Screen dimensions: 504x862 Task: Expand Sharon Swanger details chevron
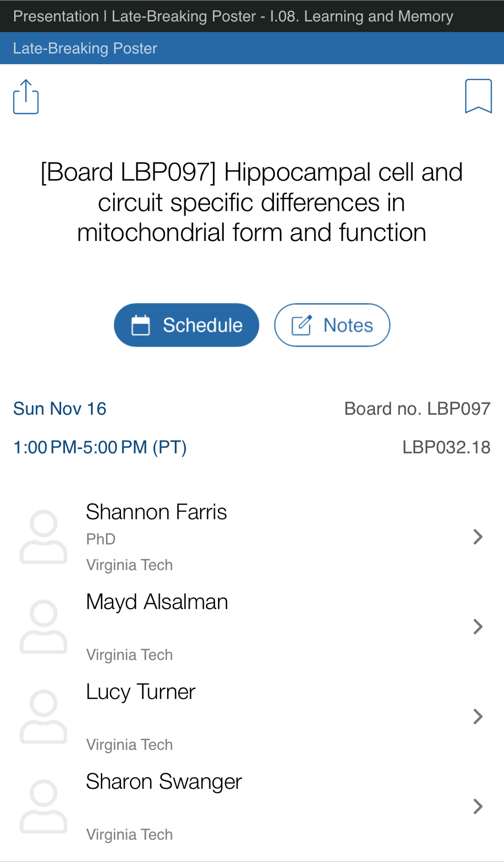pos(478,806)
